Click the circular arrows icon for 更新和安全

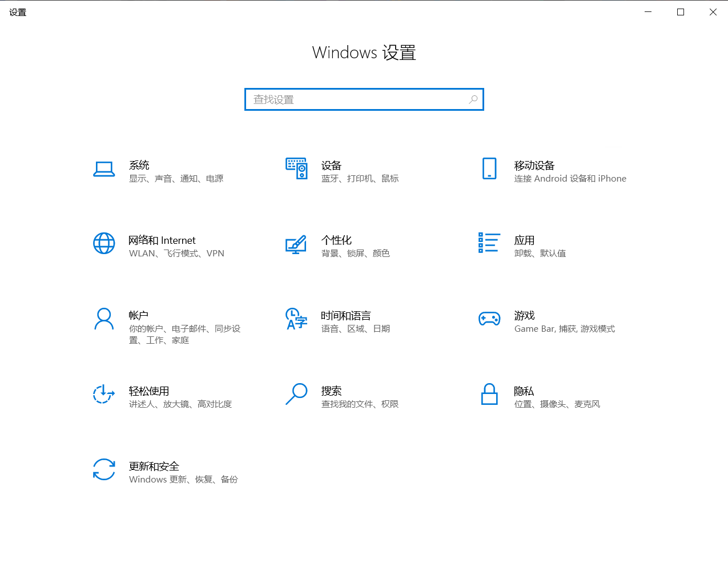click(x=104, y=469)
